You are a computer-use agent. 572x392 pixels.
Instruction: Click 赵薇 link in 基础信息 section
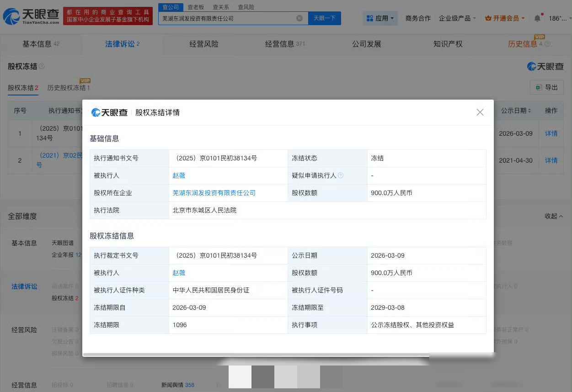click(179, 175)
